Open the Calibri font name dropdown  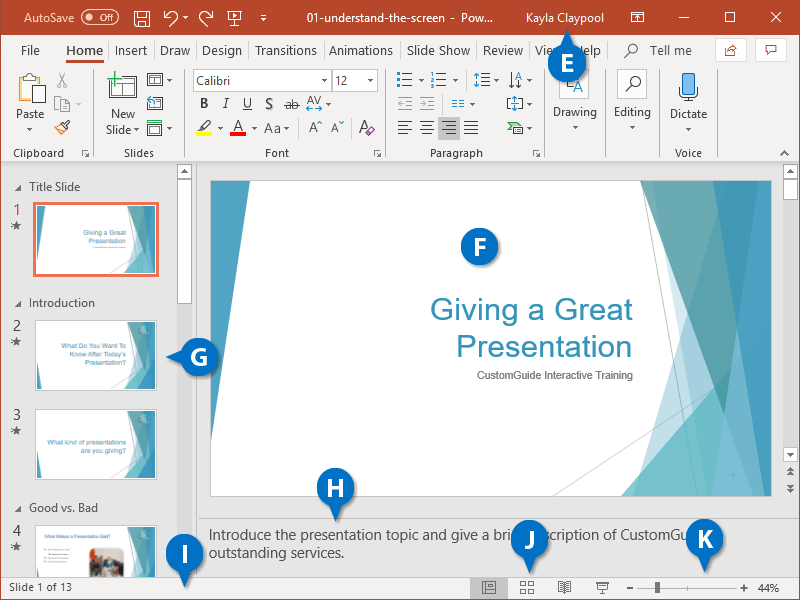[260, 80]
